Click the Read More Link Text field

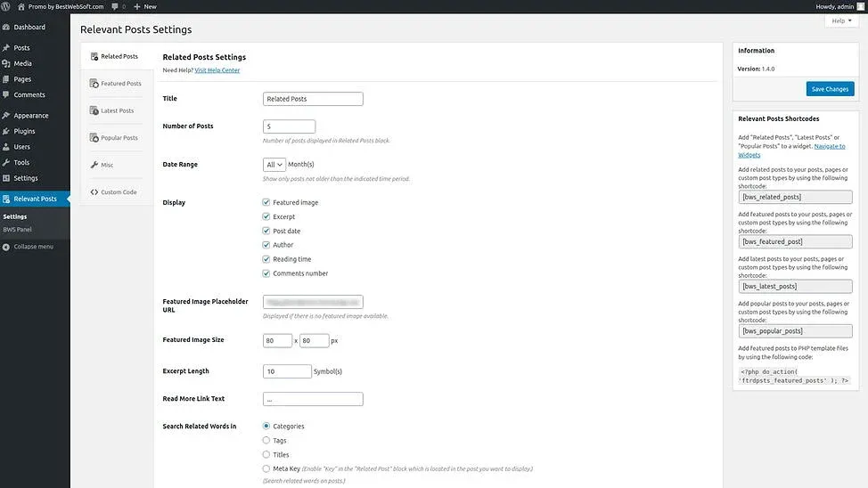point(313,399)
